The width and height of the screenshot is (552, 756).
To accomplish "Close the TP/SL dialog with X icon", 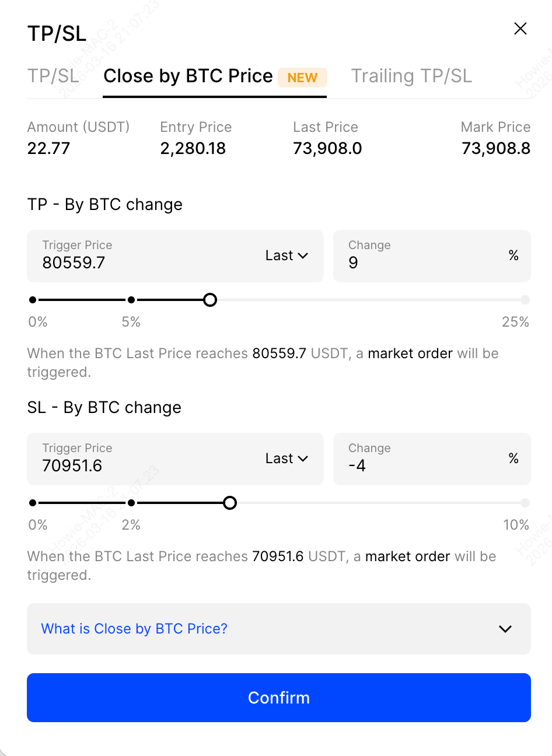I will 520,29.
